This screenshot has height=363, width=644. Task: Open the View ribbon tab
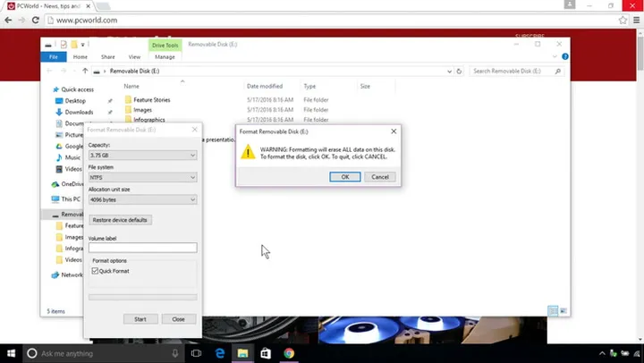(134, 56)
